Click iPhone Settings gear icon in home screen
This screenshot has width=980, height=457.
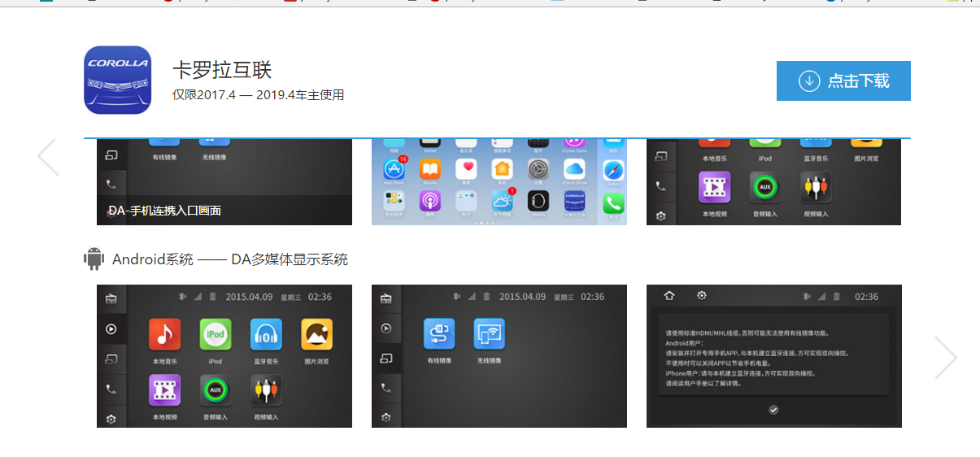point(538,169)
